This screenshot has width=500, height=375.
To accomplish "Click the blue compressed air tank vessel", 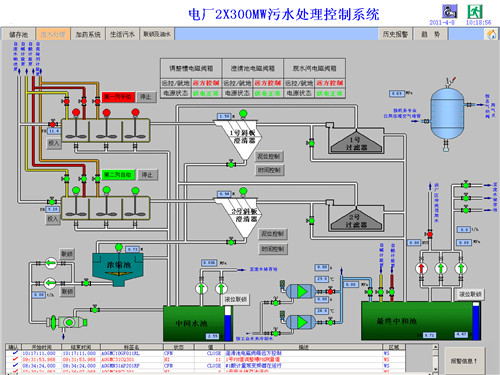I will (x=447, y=113).
